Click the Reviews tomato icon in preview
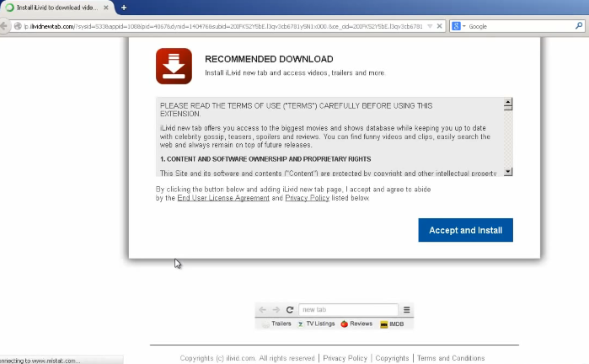Screen dimensions: 589x364 pyautogui.click(x=345, y=324)
